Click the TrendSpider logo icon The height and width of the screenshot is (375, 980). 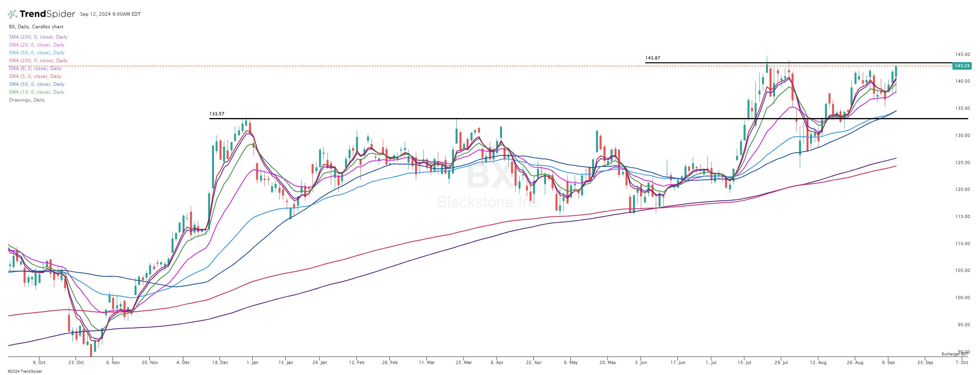[x=13, y=14]
